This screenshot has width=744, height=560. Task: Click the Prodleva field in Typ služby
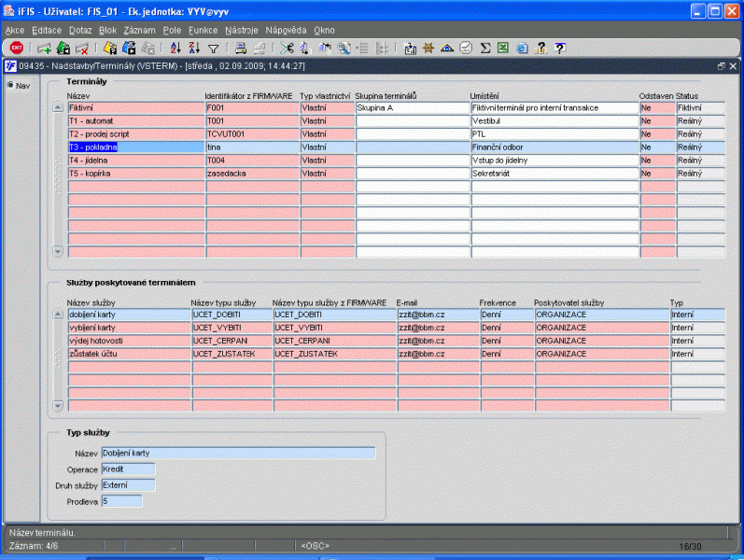[x=121, y=501]
